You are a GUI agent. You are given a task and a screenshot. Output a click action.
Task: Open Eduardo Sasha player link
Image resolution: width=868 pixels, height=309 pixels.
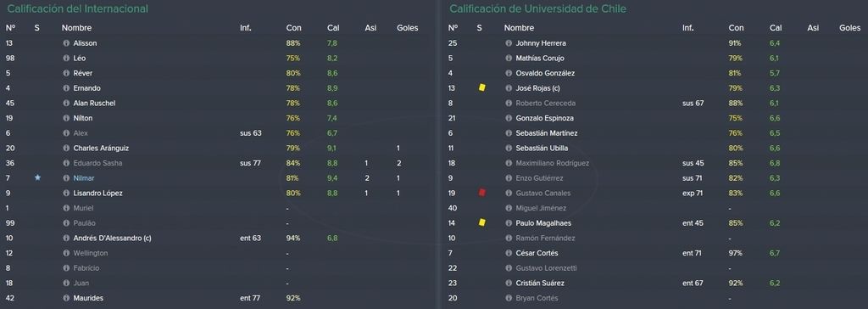click(x=98, y=163)
